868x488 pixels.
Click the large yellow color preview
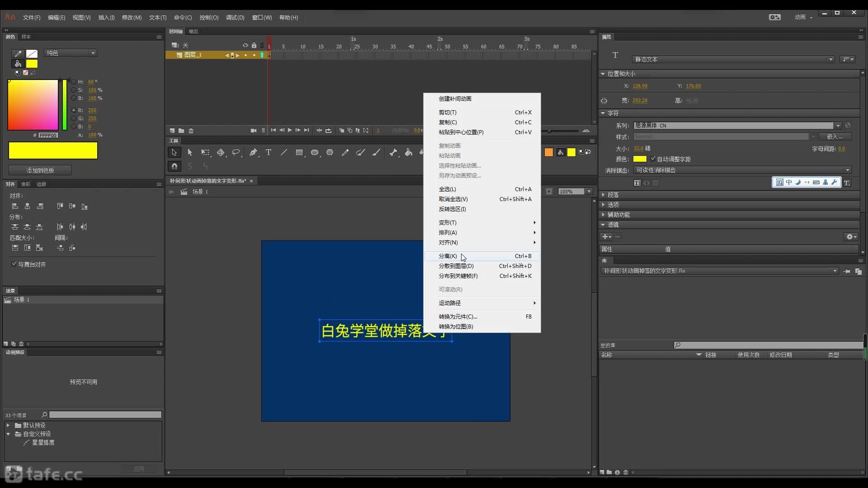coord(53,150)
